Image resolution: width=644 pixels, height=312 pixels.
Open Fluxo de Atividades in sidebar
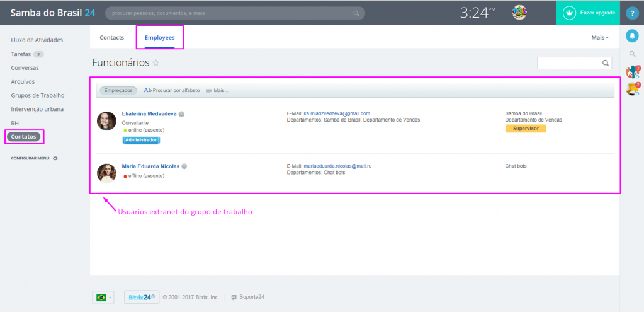(37, 40)
